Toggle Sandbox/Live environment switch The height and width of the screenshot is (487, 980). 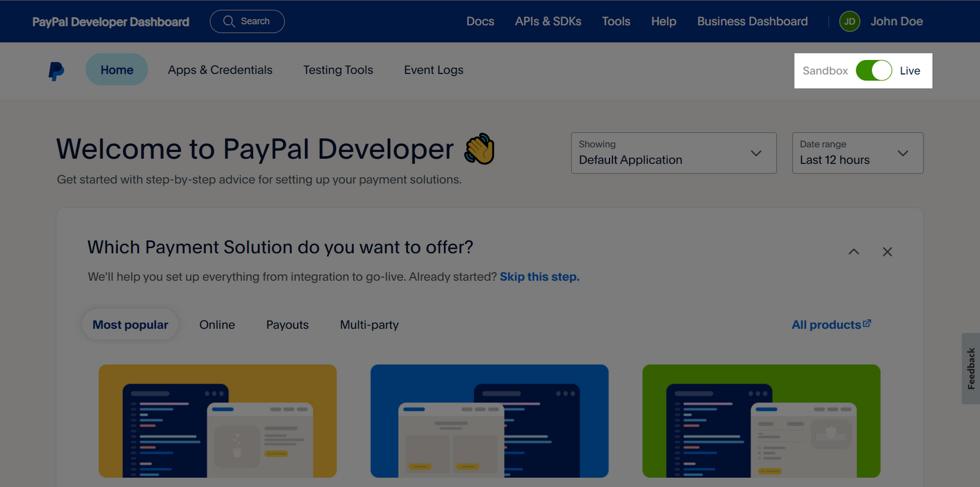coord(874,70)
